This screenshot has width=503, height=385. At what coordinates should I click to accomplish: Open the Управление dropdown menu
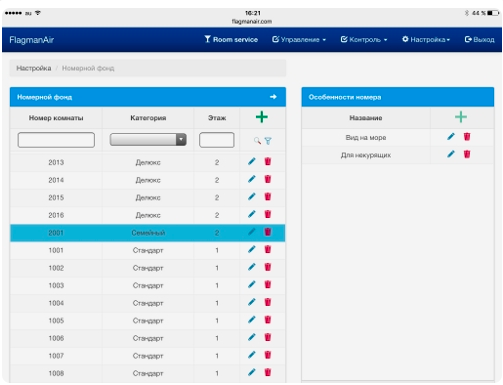(299, 40)
